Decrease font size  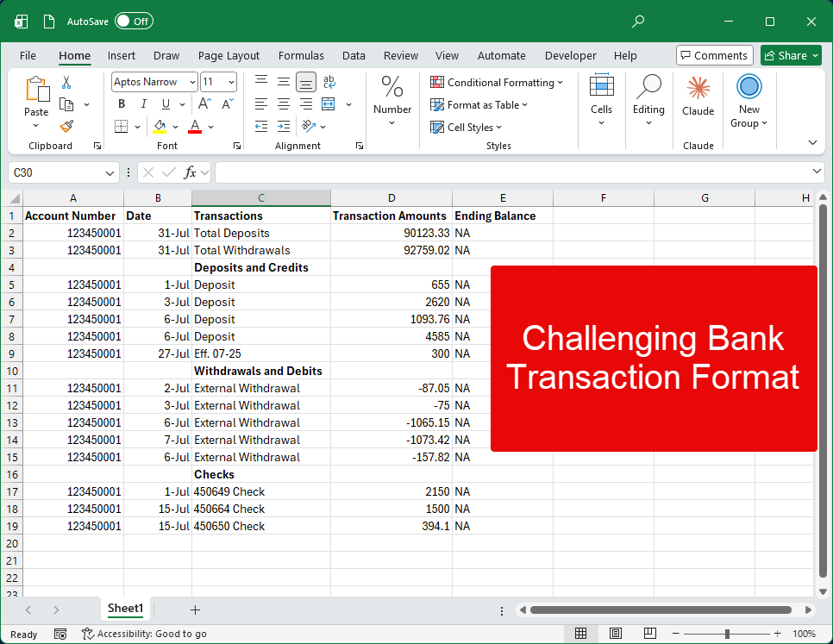point(228,103)
